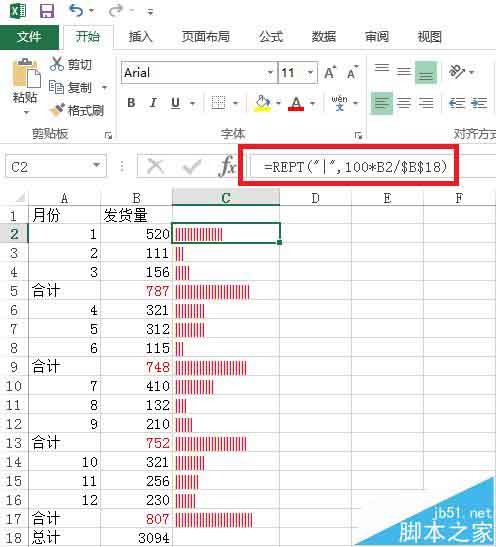The height and width of the screenshot is (547, 496).
Task: Click the cell with value 3094
Action: [x=136, y=538]
